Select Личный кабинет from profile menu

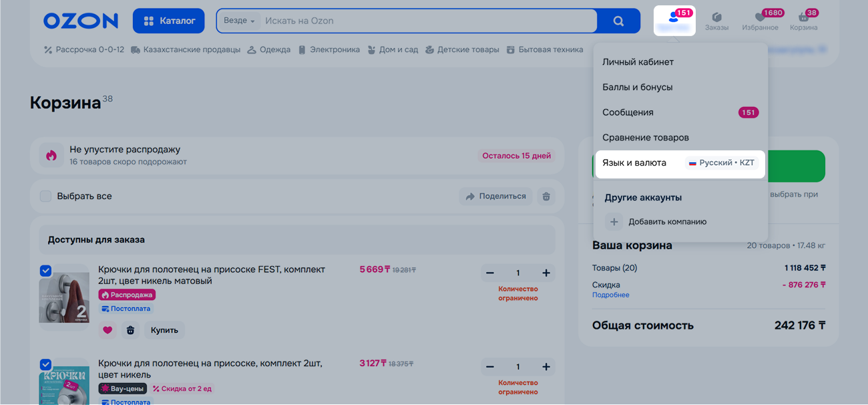pos(638,62)
